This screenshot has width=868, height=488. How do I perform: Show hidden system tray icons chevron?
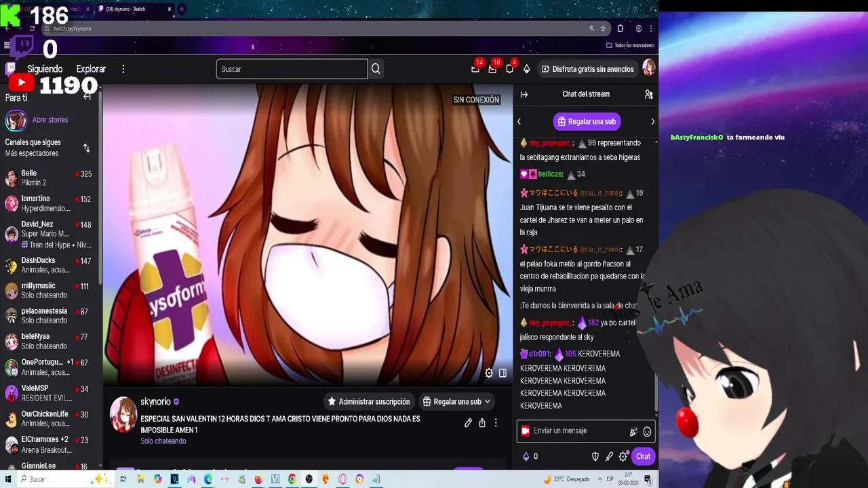tap(600, 479)
